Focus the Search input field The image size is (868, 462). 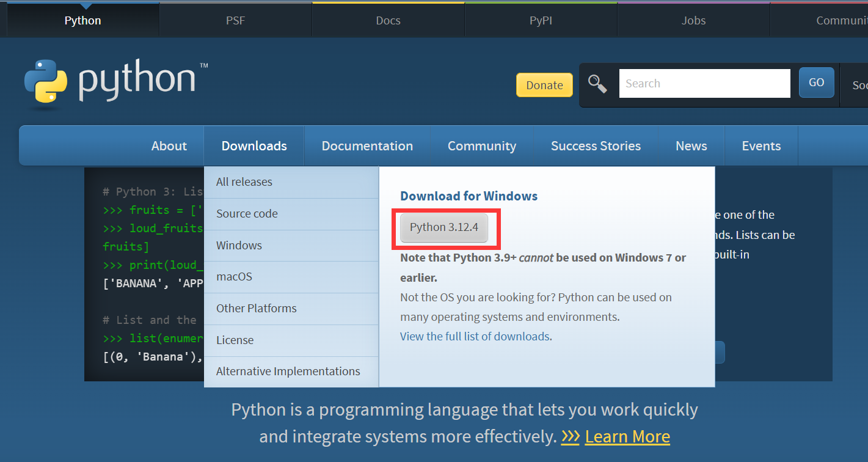[x=704, y=83]
